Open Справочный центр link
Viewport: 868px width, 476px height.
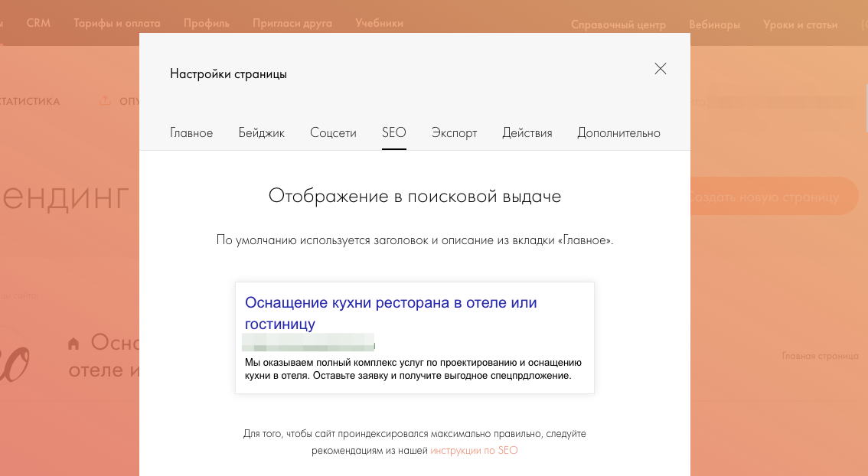click(618, 24)
